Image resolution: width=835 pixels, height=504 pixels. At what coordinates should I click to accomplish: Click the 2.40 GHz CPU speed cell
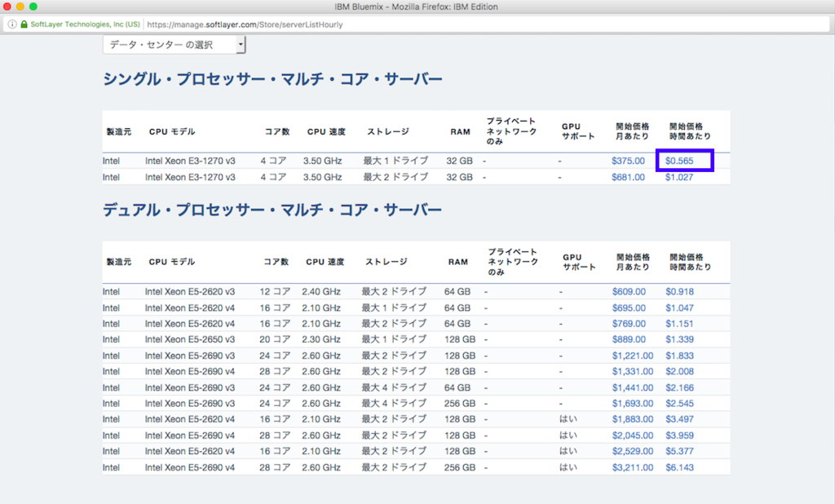(321, 292)
